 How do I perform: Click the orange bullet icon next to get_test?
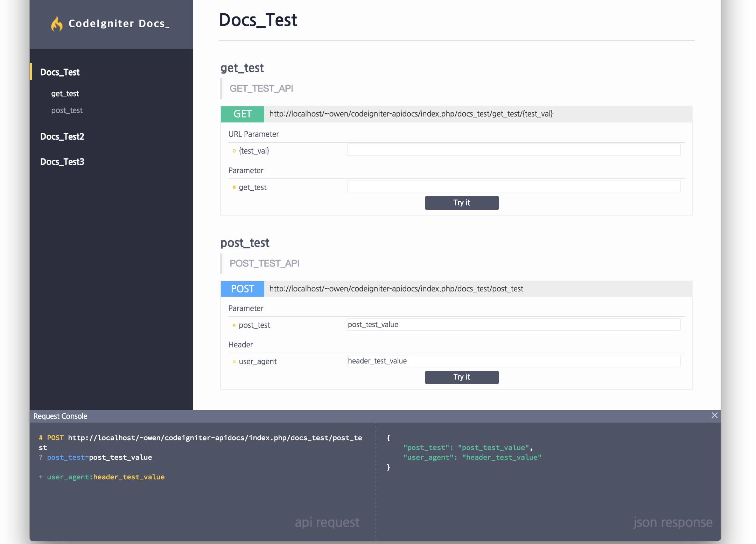[233, 186]
